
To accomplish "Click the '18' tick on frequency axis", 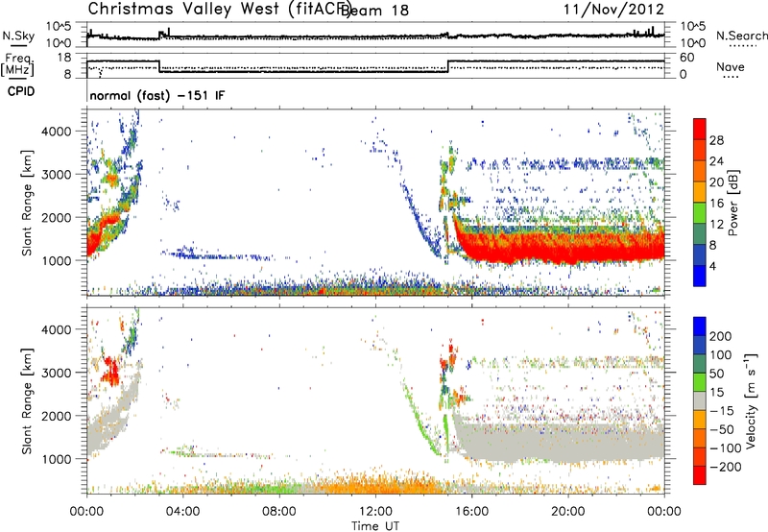I will pos(64,58).
